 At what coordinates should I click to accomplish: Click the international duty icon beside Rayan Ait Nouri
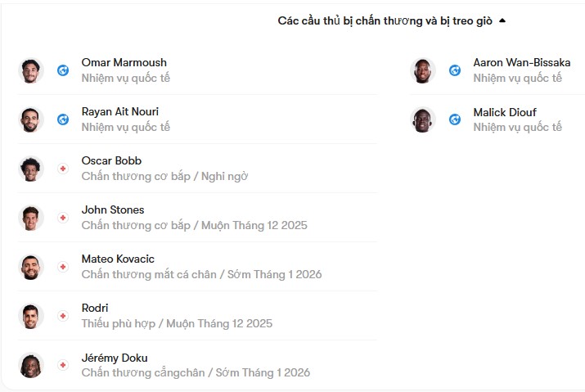click(63, 119)
